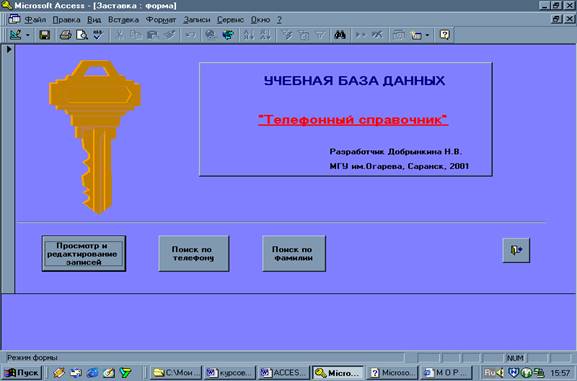The image size is (577, 381).
Task: Open the Сервис menu
Action: (x=230, y=20)
